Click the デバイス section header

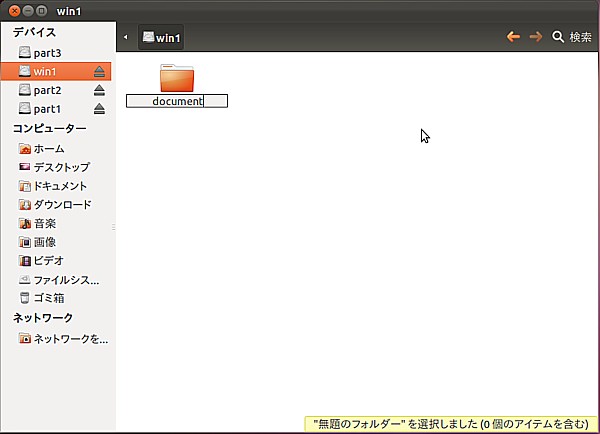click(34, 32)
